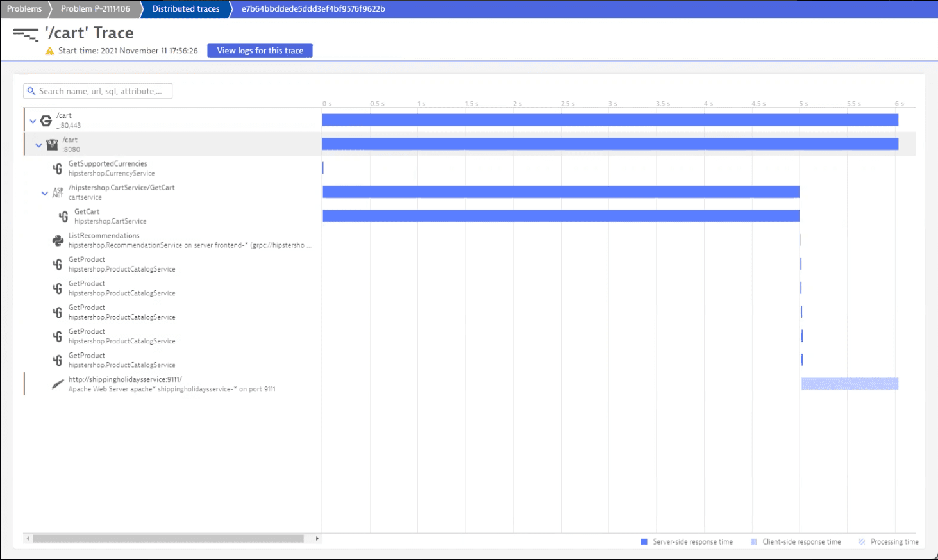Click the Go icon next to GetCart
Image resolution: width=938 pixels, height=560 pixels.
(x=63, y=217)
